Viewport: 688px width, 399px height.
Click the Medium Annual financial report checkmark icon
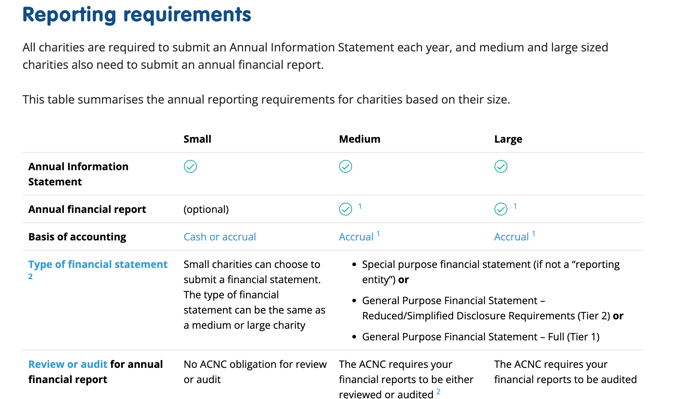tap(345, 209)
